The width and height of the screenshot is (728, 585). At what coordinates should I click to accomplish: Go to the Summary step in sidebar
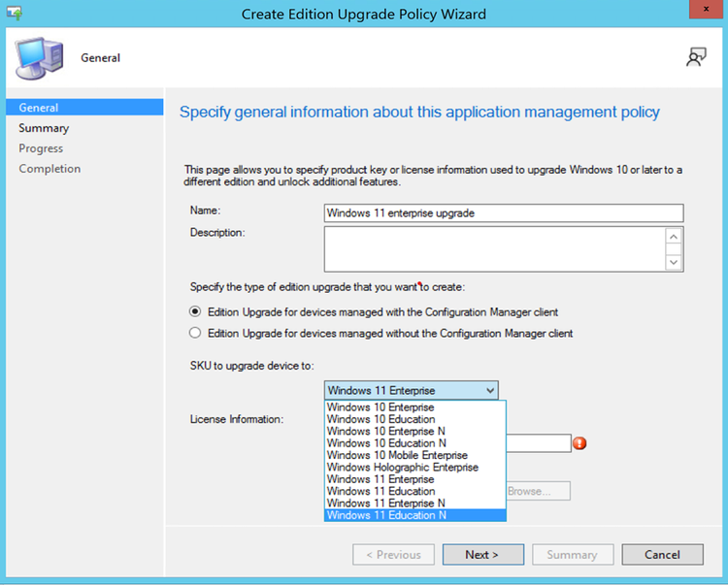pos(44,128)
